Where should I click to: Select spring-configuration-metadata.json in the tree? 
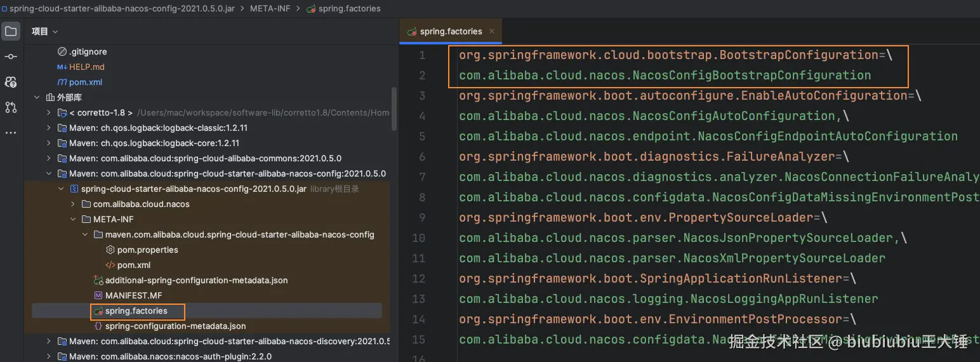(175, 326)
